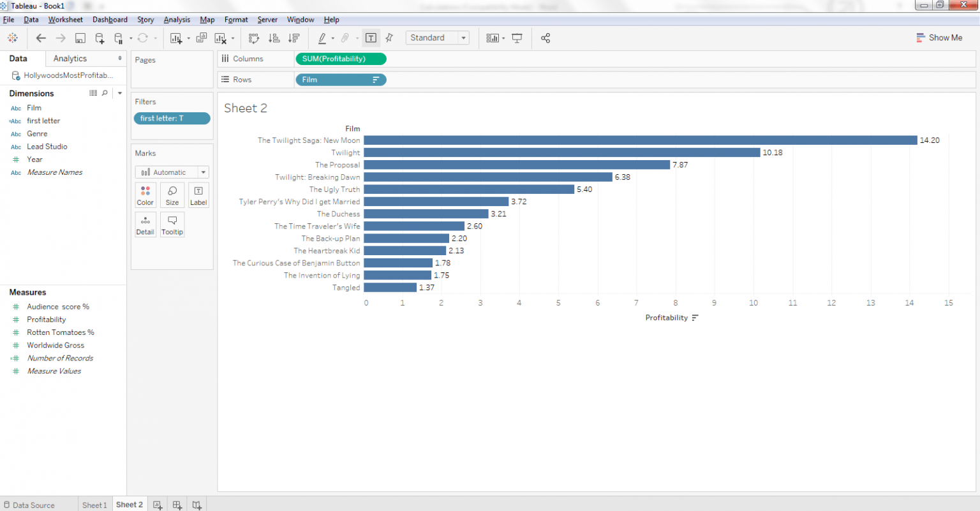Click the Color button in Marks card
The image size is (980, 511).
[x=145, y=195]
